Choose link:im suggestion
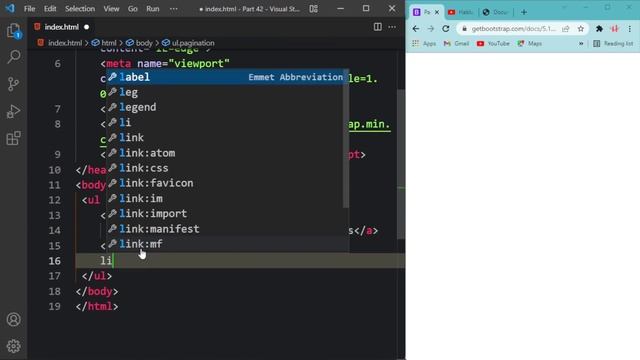The image size is (640, 360). [227, 198]
